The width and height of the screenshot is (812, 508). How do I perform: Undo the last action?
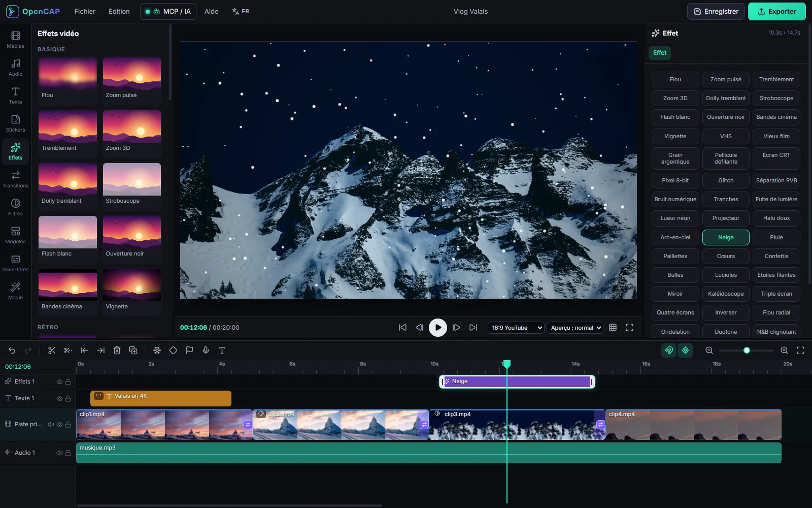pos(12,350)
